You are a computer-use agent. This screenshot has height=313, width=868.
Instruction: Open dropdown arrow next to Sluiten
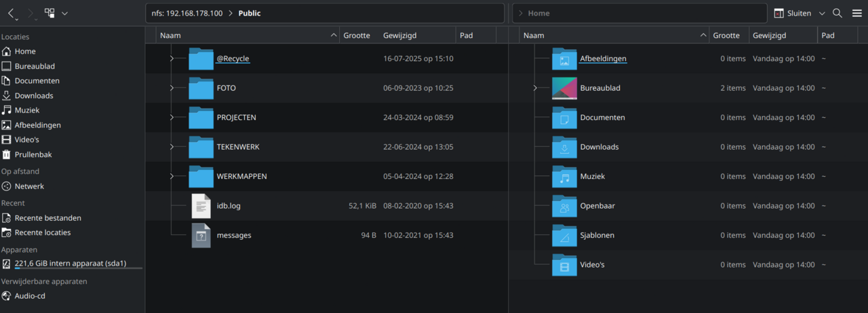click(x=822, y=14)
